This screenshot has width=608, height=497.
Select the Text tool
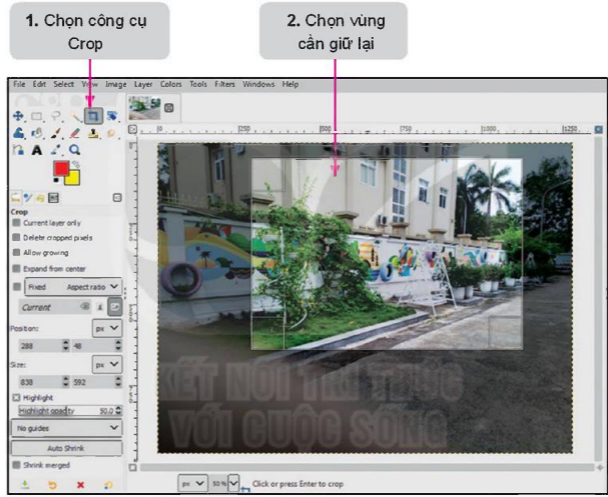(37, 150)
